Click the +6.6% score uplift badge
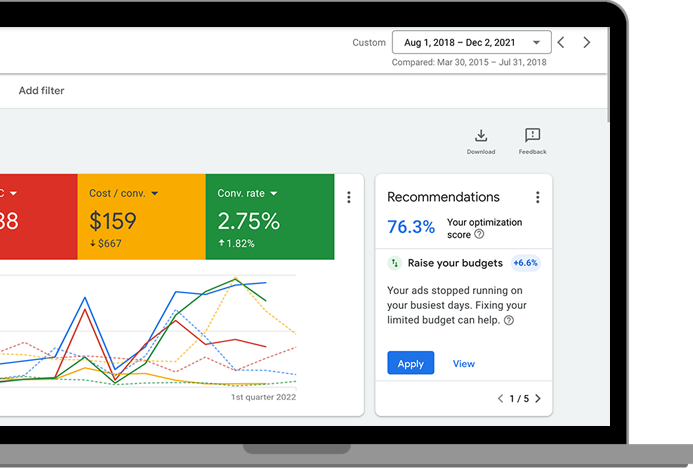The height and width of the screenshot is (469, 693). (x=525, y=263)
